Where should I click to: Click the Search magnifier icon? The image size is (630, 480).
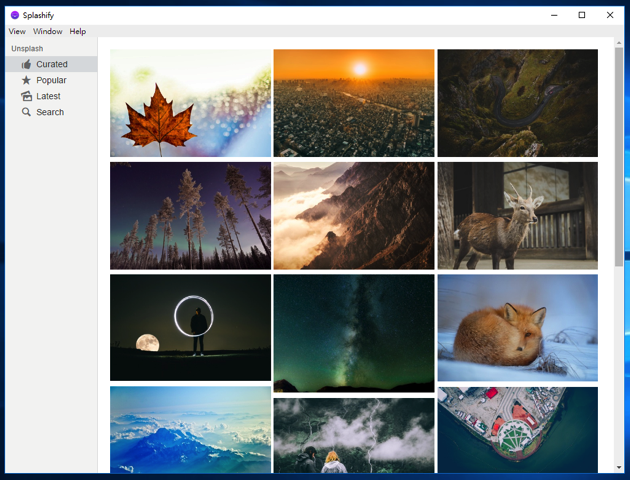[26, 112]
